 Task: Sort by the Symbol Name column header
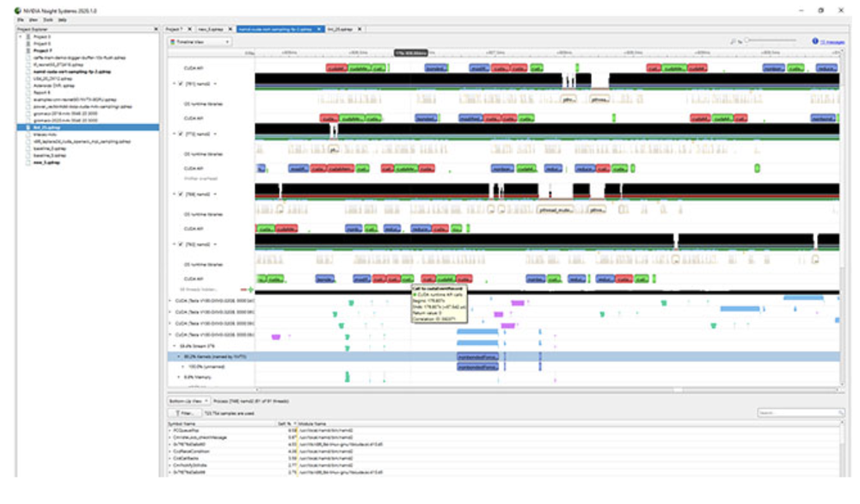[222, 423]
